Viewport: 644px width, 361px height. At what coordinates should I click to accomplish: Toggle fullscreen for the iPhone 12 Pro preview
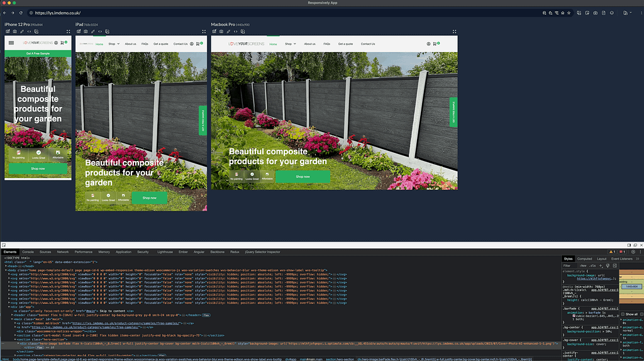pyautogui.click(x=68, y=31)
